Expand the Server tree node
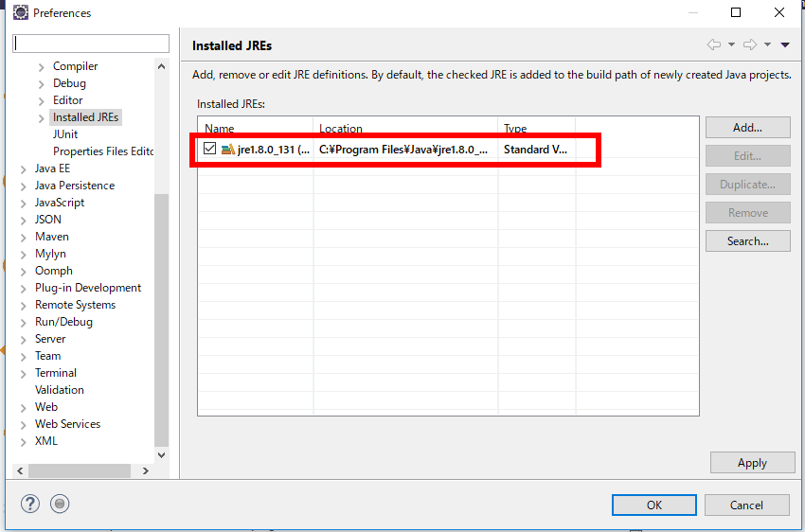The height and width of the screenshot is (532, 805). click(x=23, y=340)
